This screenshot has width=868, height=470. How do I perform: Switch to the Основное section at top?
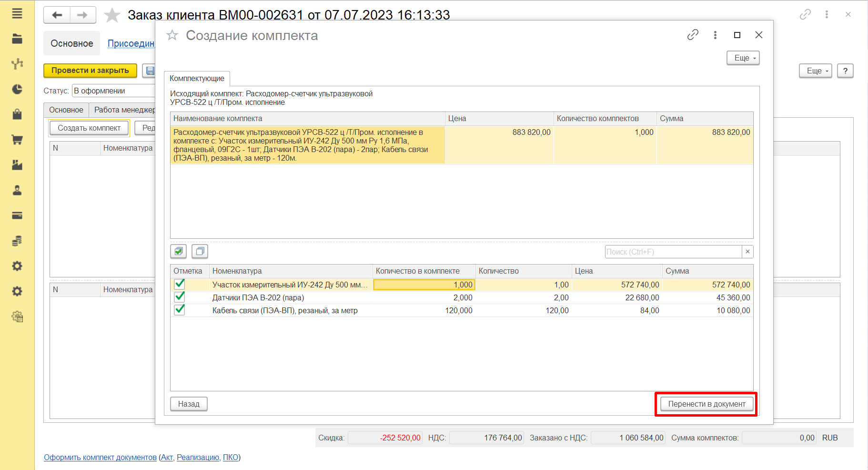coord(72,43)
